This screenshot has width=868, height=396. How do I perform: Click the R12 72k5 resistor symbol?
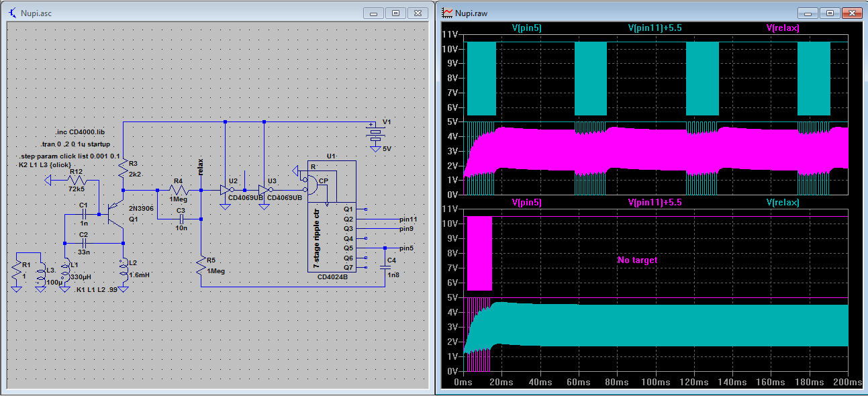[x=77, y=180]
